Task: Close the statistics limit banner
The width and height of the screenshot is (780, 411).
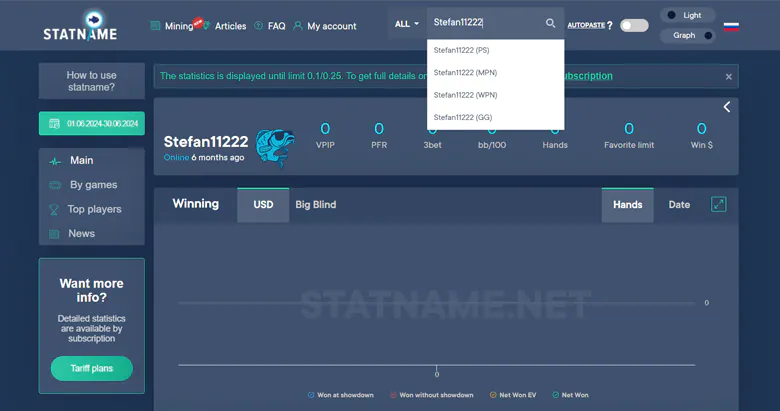Action: tap(728, 77)
